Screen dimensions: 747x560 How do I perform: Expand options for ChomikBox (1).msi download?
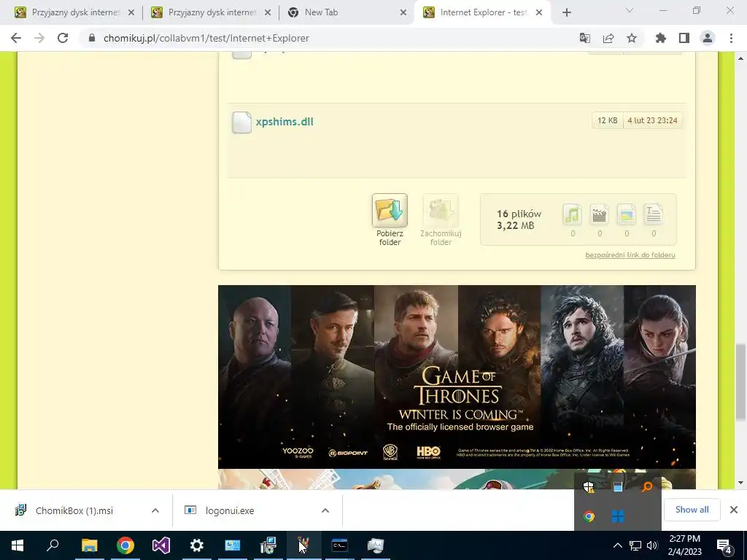pos(155,510)
